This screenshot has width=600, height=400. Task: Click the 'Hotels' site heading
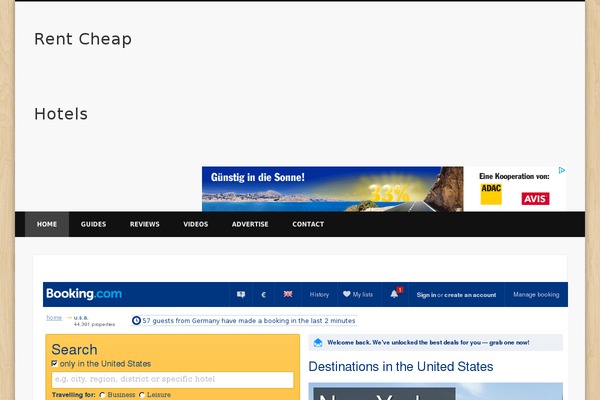[x=61, y=114]
